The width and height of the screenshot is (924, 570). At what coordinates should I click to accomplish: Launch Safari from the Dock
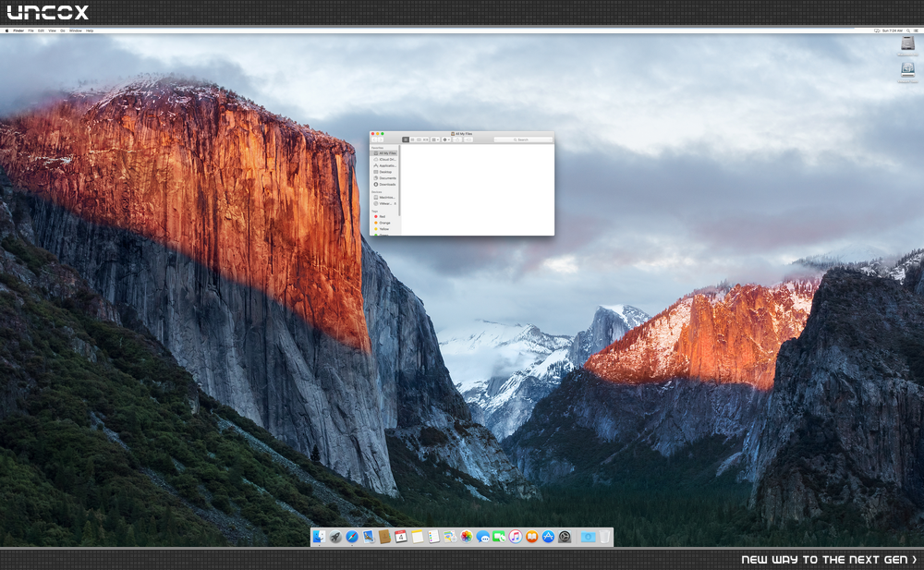pyautogui.click(x=352, y=537)
